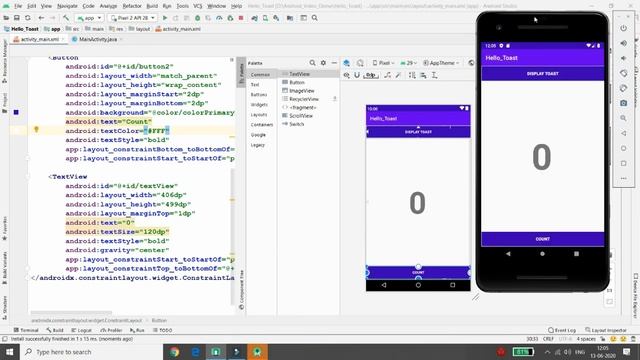Image resolution: width=640 pixels, height=360 pixels.
Task: Click the Debug app bug icon
Action: pyautogui.click(x=198, y=18)
